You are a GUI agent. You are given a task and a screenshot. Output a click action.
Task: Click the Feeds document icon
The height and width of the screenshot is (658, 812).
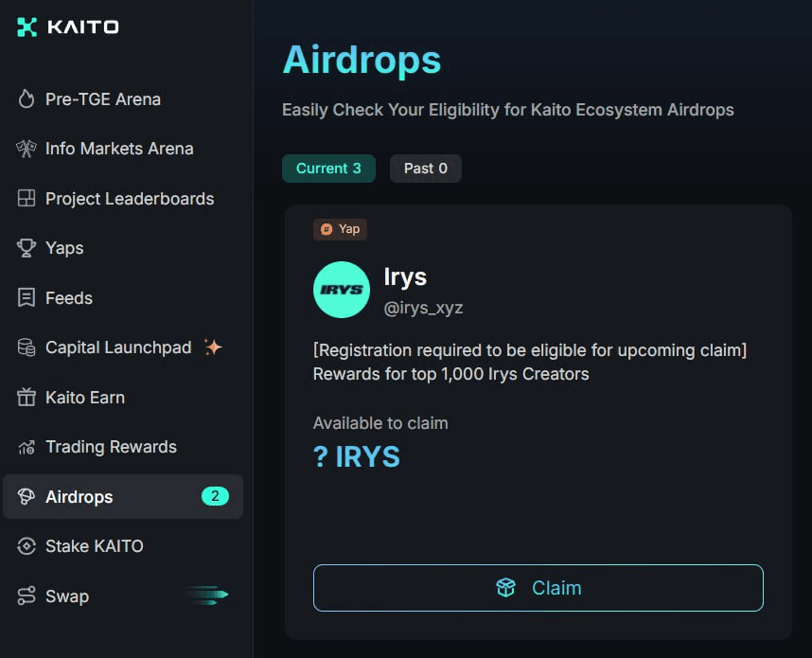tap(26, 298)
